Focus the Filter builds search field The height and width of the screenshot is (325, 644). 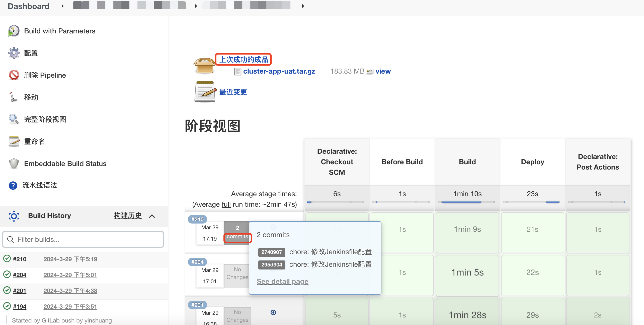[x=83, y=239]
